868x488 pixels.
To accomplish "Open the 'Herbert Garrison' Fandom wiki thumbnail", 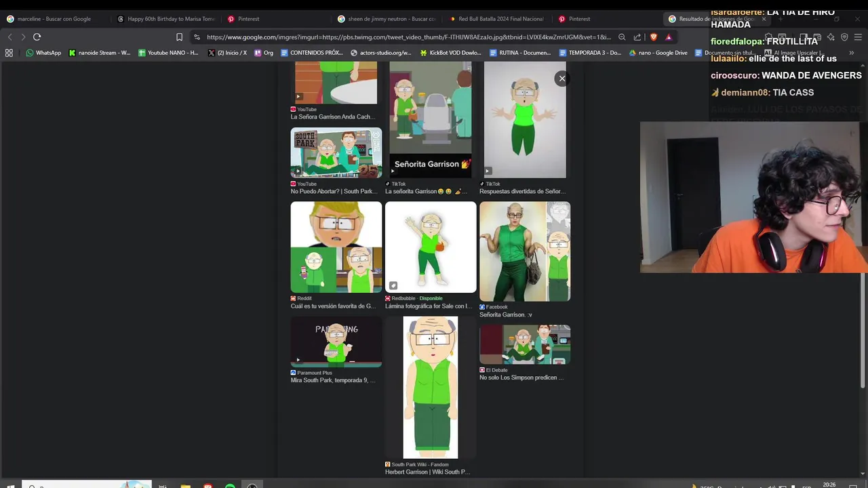I will 431,388.
